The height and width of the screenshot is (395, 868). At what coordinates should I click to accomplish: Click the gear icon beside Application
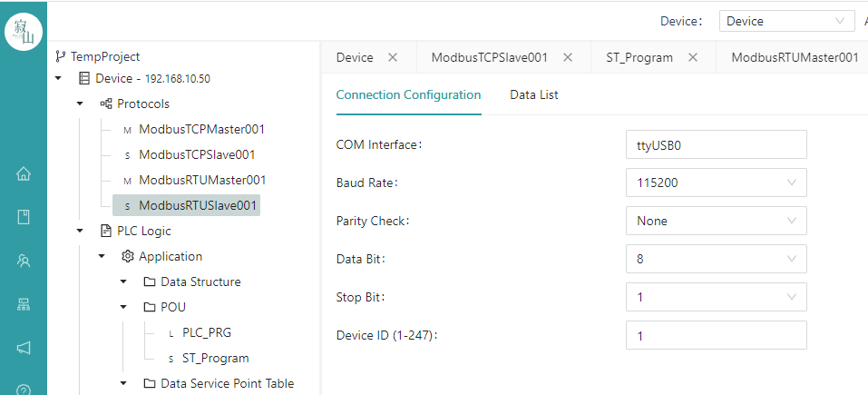point(127,256)
